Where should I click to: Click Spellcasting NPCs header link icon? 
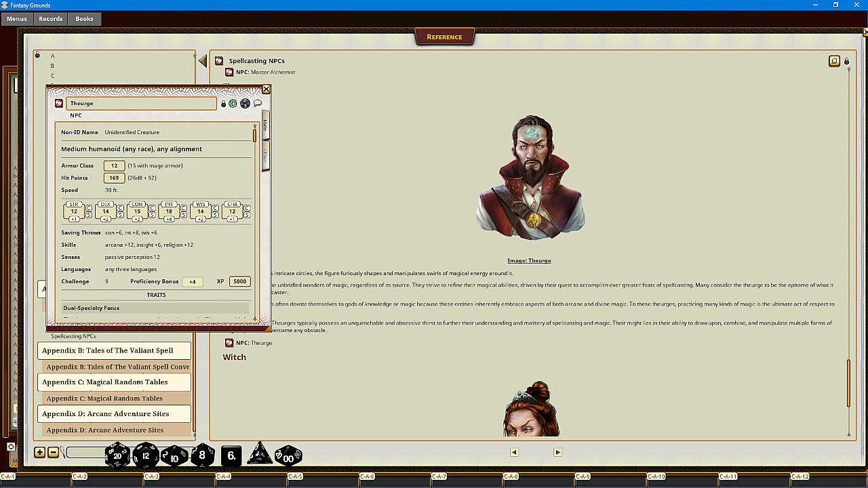tap(219, 61)
